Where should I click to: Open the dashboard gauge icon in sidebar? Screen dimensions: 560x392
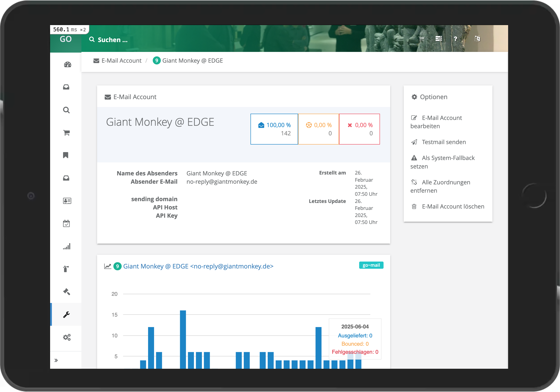[x=67, y=64]
